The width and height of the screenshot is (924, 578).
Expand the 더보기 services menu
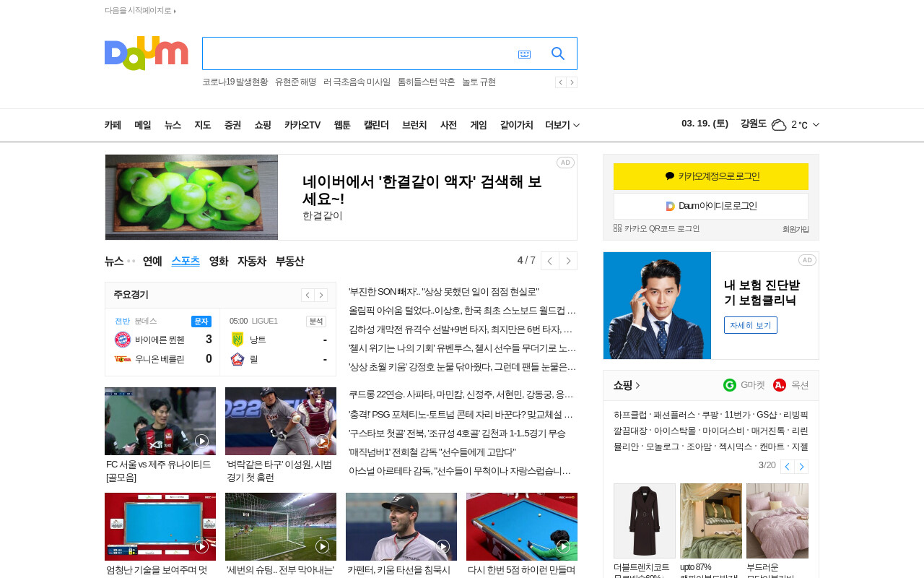point(562,125)
